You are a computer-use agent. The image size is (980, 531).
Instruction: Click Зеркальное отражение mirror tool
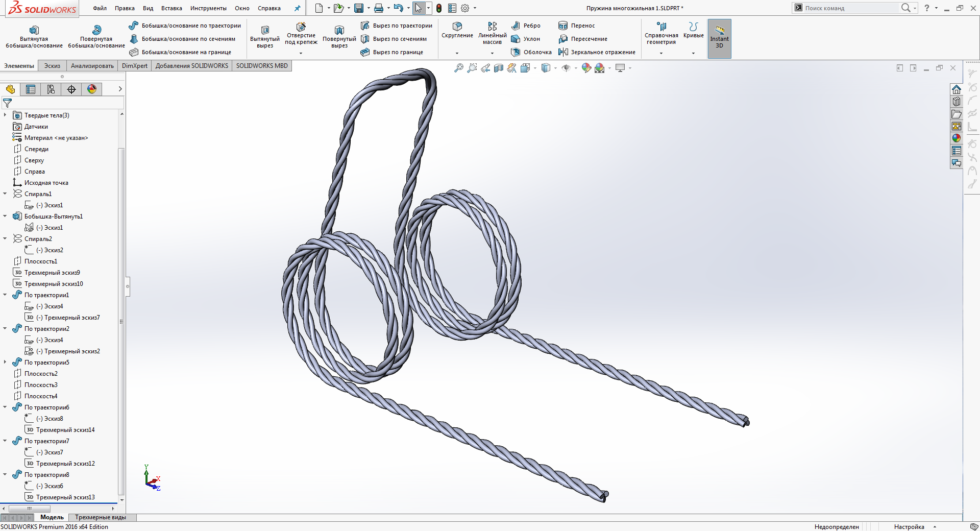[x=597, y=52]
